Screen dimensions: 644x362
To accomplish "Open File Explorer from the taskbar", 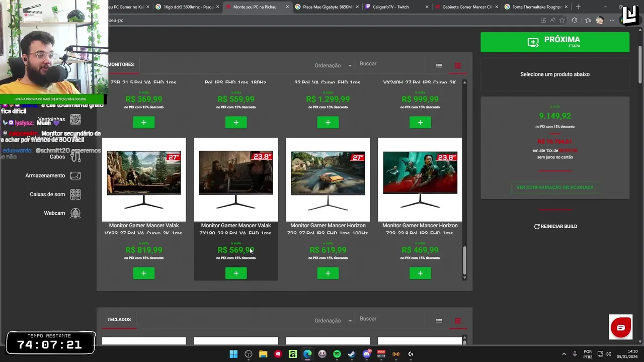I will coord(263,354).
